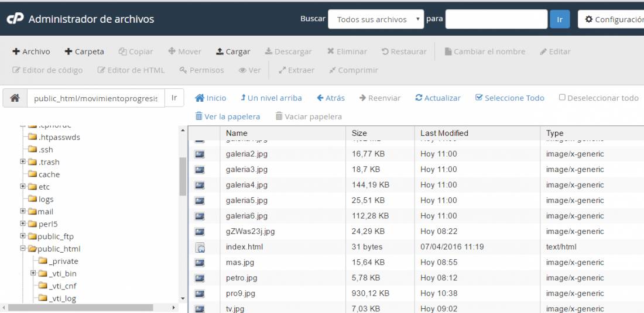The image size is (644, 313).
Task: Click Cambiar el nombre
Action: click(x=485, y=51)
